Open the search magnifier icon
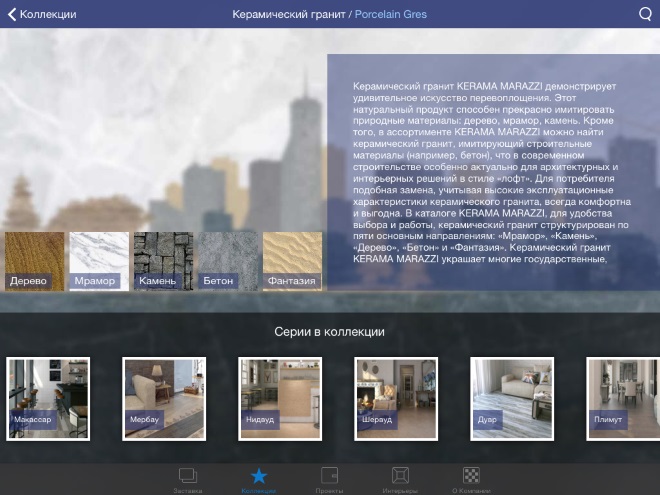 tap(645, 14)
